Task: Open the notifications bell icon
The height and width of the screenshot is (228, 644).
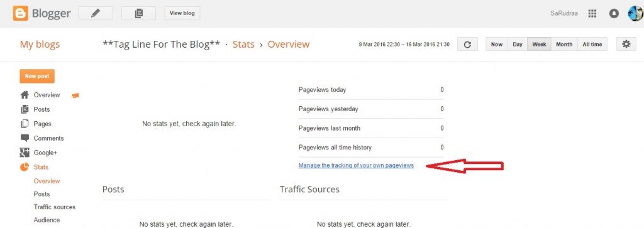Action: [614, 14]
